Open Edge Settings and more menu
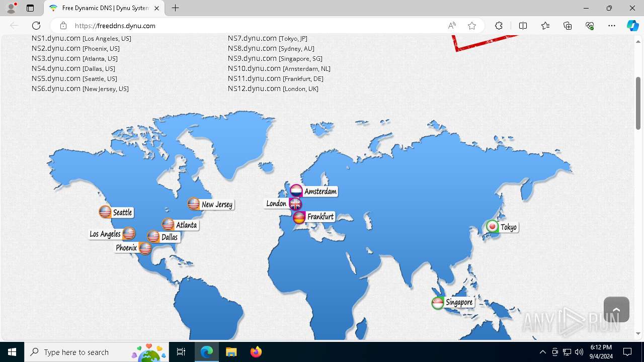 (x=612, y=26)
